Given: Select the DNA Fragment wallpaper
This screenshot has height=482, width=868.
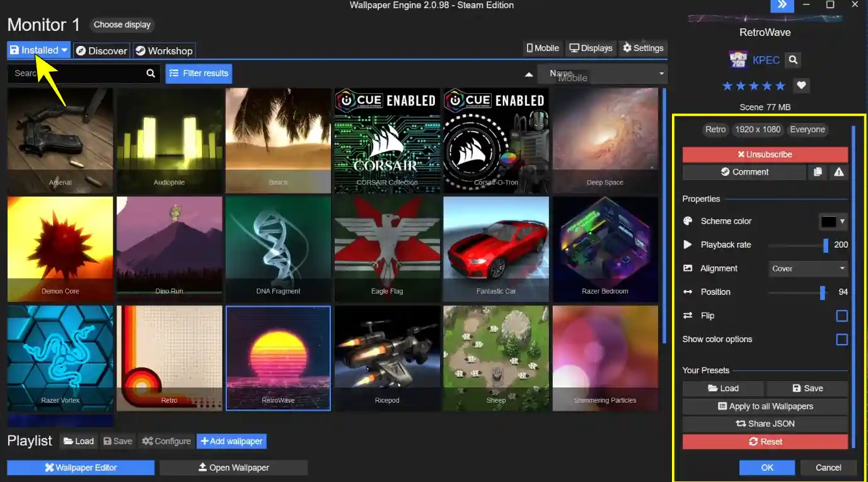Looking at the screenshot, I should tap(278, 250).
